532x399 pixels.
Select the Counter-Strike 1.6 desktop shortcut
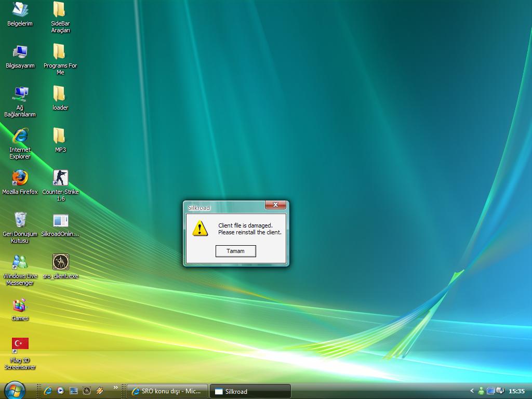point(60,178)
